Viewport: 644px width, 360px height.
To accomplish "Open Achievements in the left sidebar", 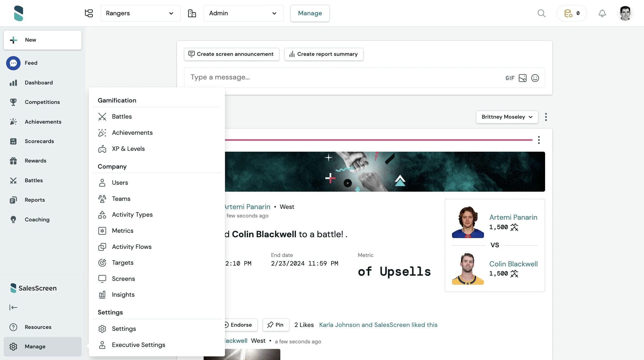I will coord(43,122).
